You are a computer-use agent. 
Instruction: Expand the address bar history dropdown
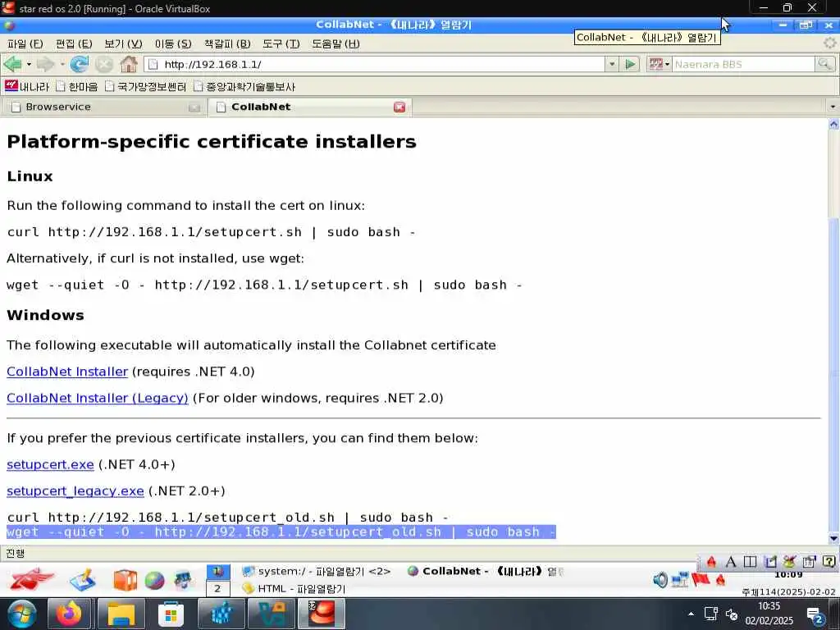coord(612,64)
